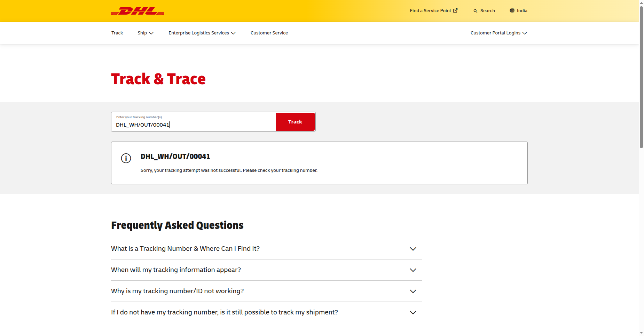Click the DHL logo
The width and height of the screenshot is (644, 336).
coord(138,11)
